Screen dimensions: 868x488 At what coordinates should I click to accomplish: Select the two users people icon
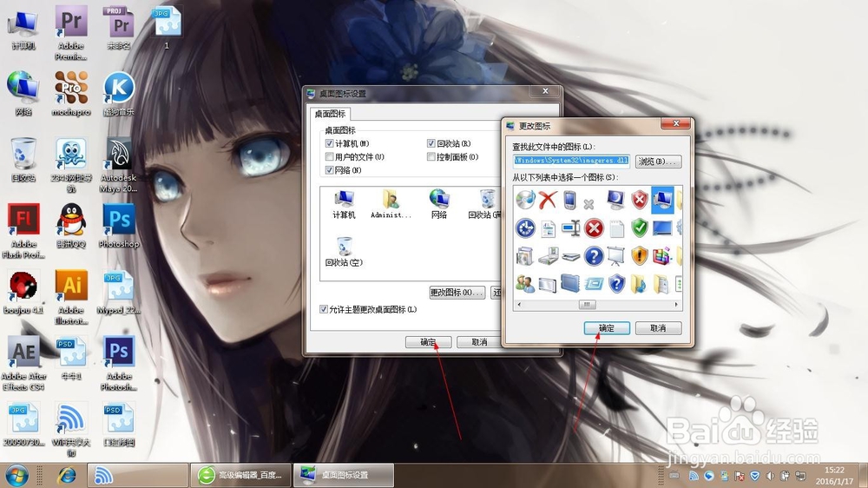pyautogui.click(x=525, y=284)
